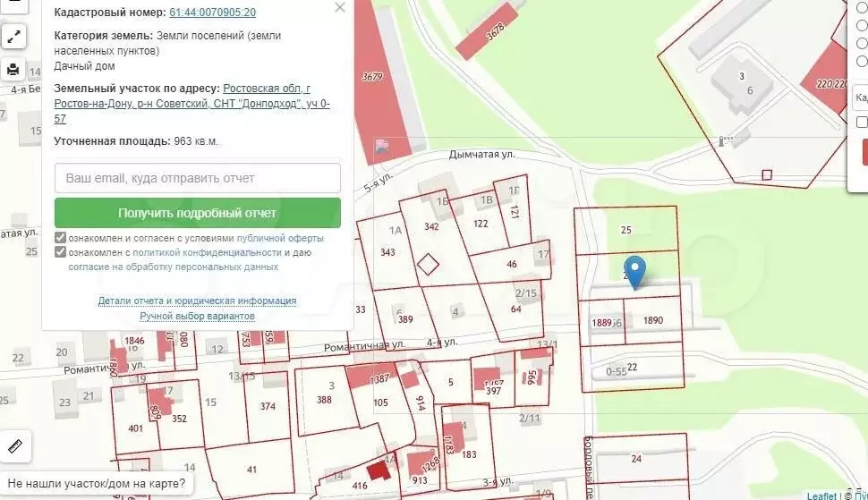This screenshot has width=868, height=500.
Task: Open Ручной выбор вариантов link
Action: [x=197, y=316]
